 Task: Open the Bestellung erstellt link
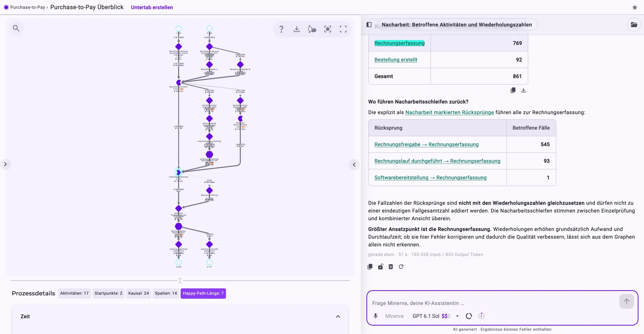pyautogui.click(x=396, y=60)
